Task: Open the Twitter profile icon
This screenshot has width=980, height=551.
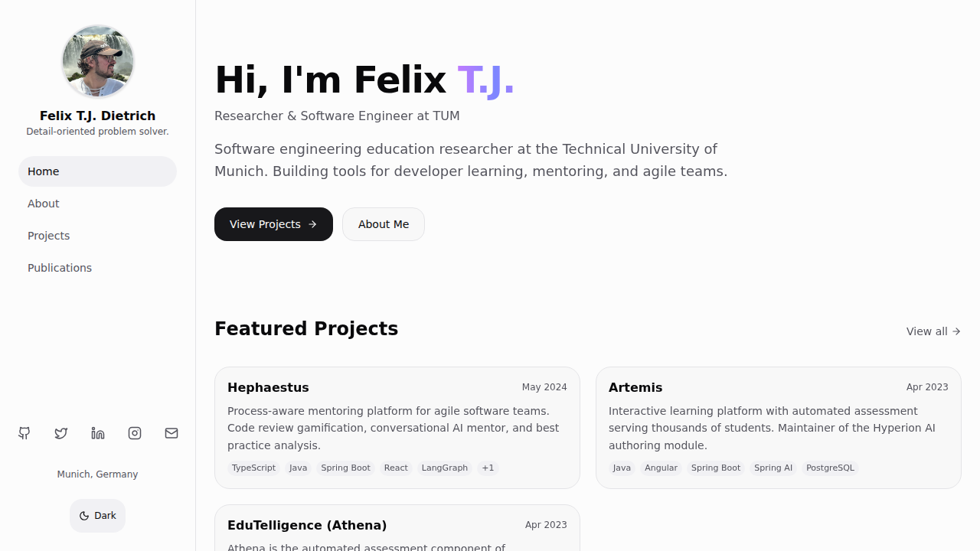Action: 61,433
